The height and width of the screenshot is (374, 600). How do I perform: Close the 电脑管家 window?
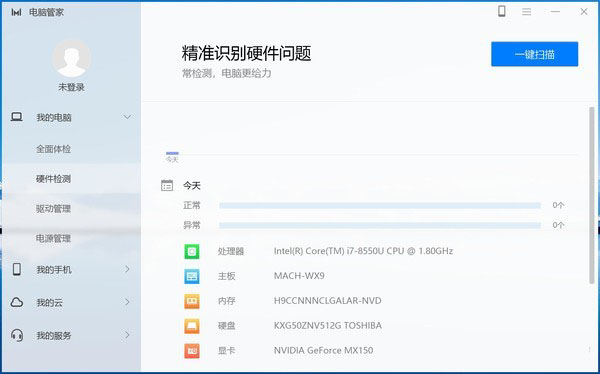click(584, 12)
